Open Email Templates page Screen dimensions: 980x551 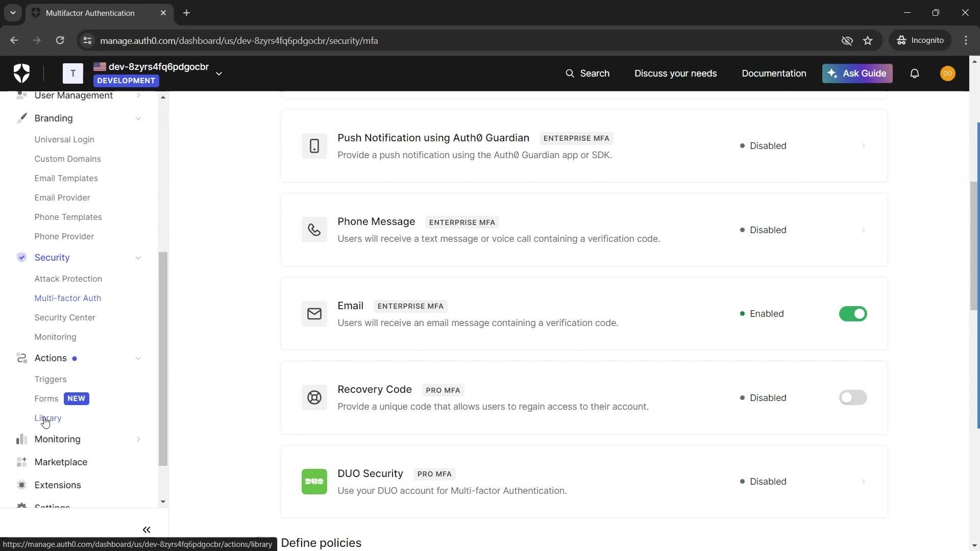point(66,178)
